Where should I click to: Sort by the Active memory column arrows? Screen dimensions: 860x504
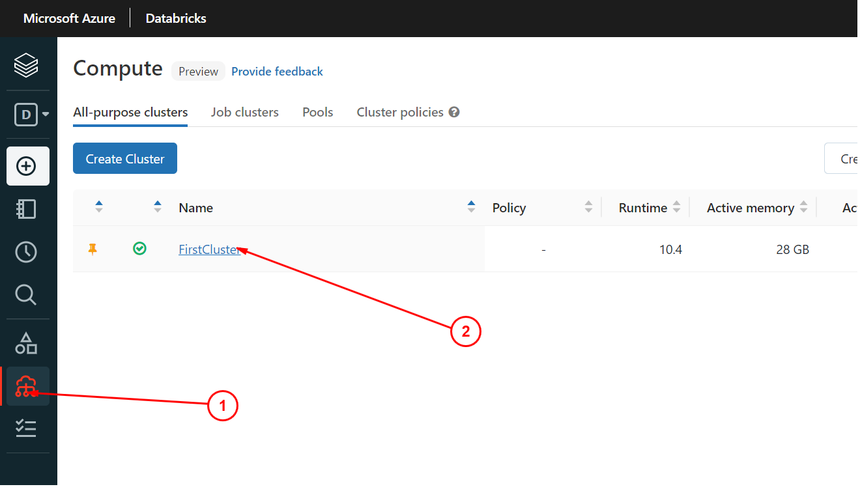coord(803,207)
